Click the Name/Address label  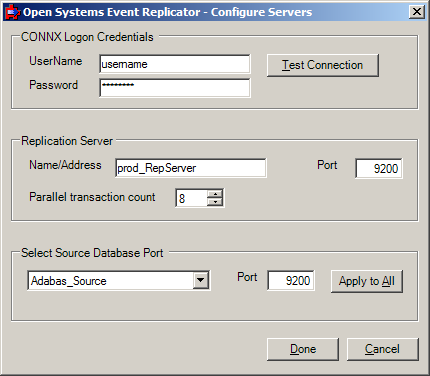65,165
